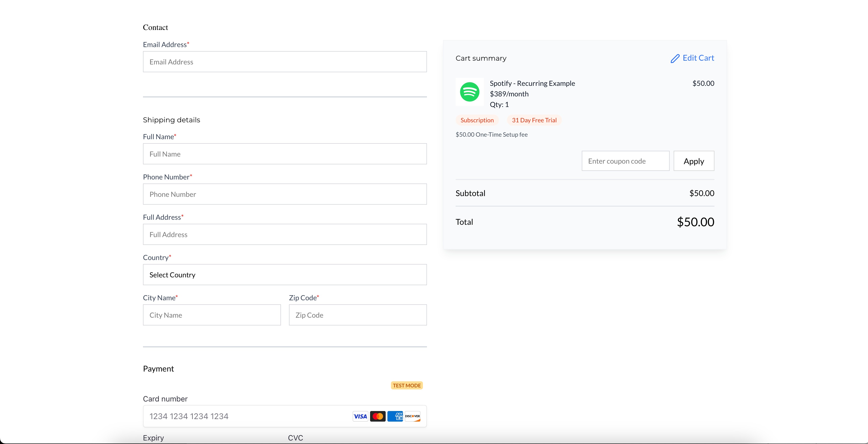Click the Card number label

pos(165,399)
